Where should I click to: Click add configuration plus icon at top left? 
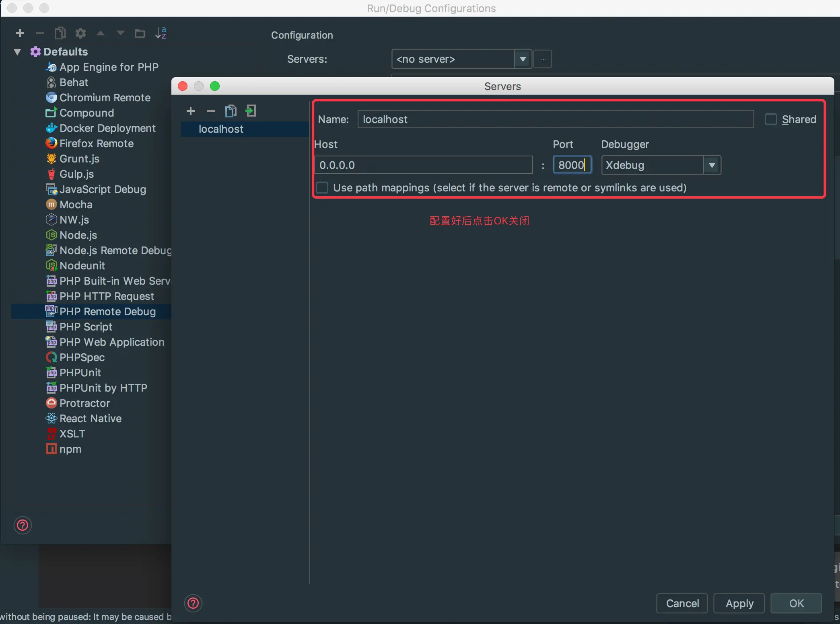(x=20, y=33)
